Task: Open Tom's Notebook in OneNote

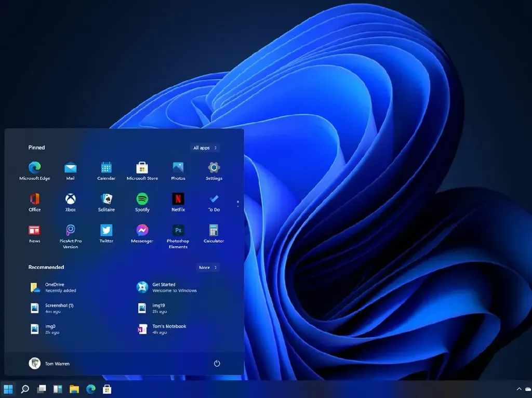Action: (162, 329)
